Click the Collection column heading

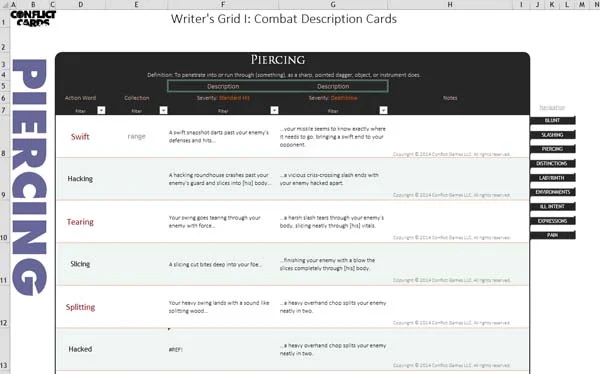[137, 98]
